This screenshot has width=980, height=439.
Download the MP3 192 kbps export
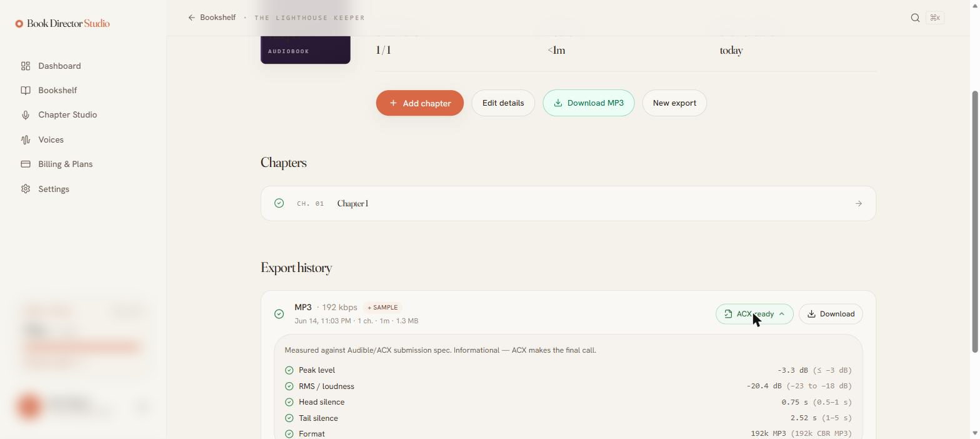click(831, 314)
